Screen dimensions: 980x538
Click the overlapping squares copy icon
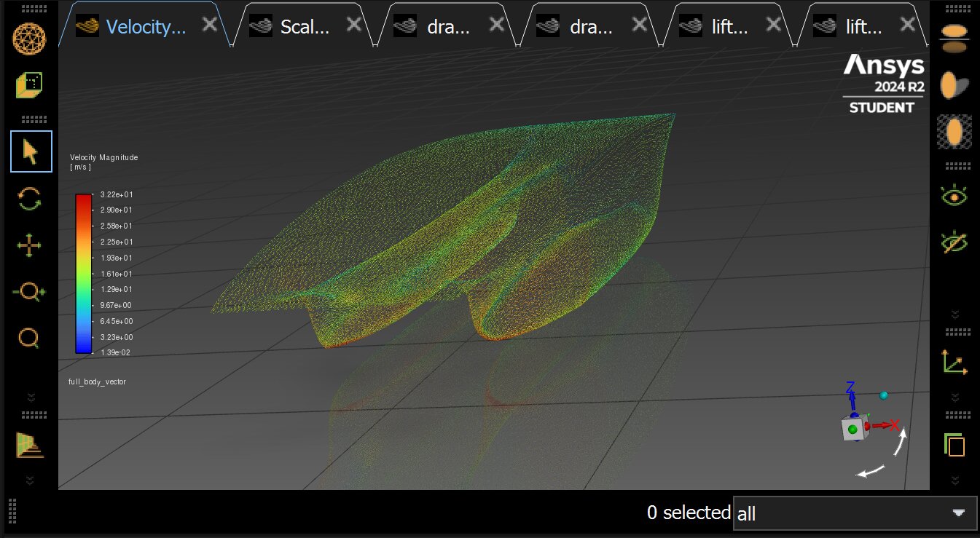(954, 444)
